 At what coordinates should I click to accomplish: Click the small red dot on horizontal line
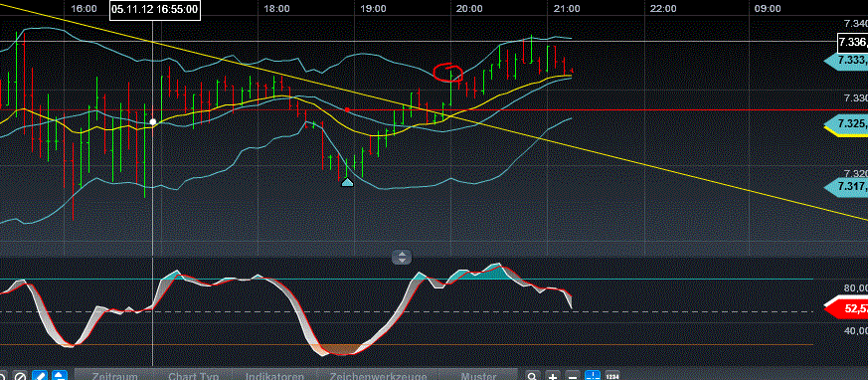[x=347, y=109]
